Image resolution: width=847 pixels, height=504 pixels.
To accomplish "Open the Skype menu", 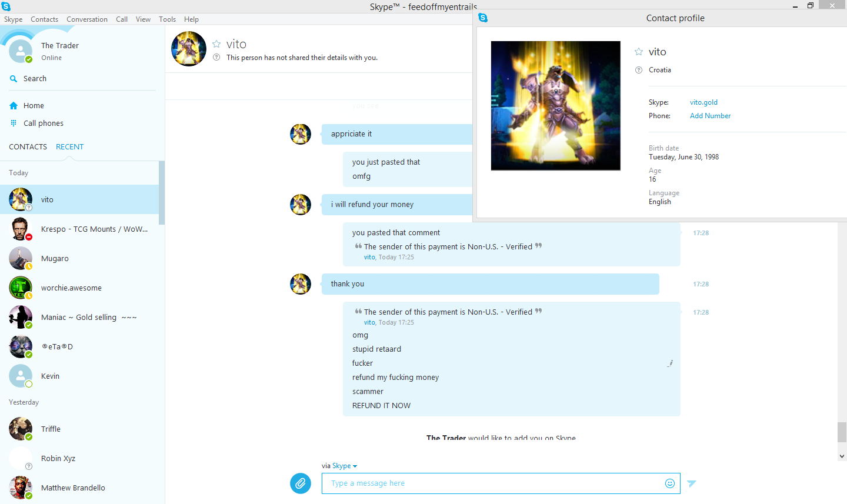I will tap(14, 19).
